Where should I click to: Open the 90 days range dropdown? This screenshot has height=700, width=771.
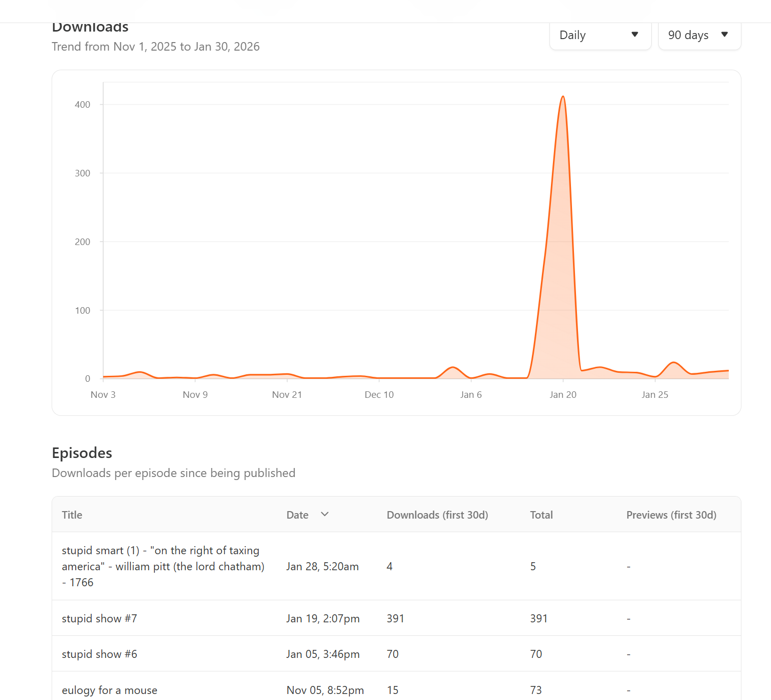[699, 35]
